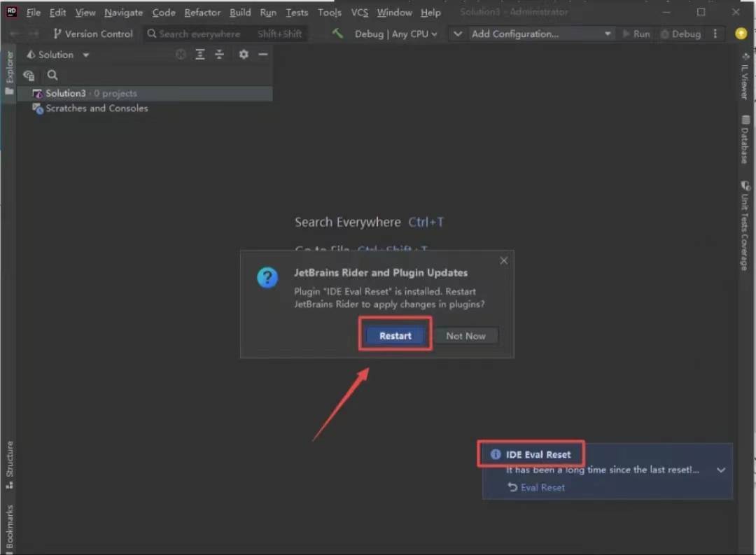Click the Rider application logo icon

11,12
